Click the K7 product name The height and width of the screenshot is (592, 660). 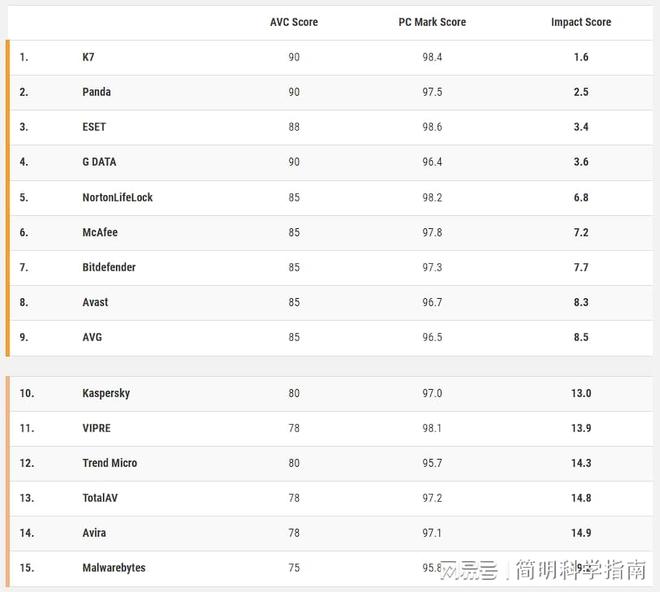tap(89, 57)
